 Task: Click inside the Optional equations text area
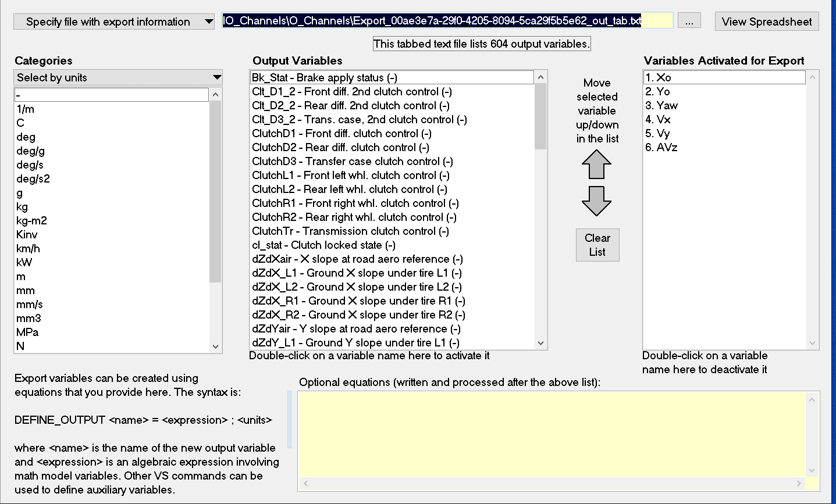tap(552, 434)
